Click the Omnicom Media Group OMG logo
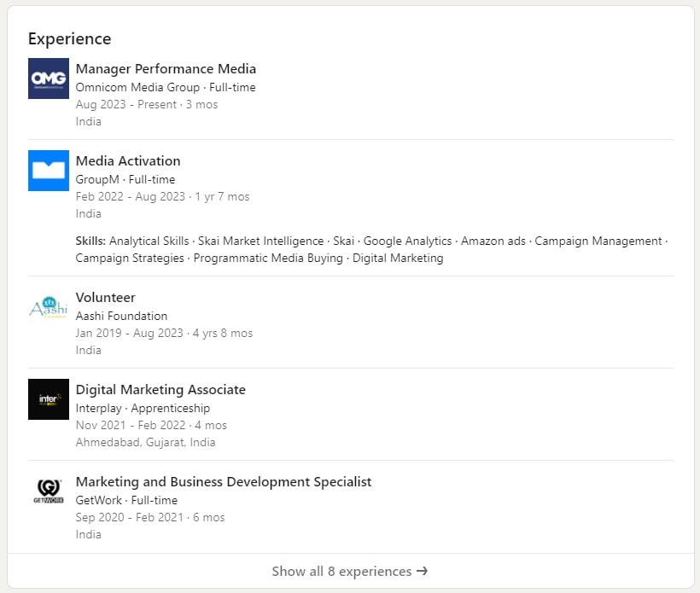This screenshot has width=700, height=593. (49, 78)
